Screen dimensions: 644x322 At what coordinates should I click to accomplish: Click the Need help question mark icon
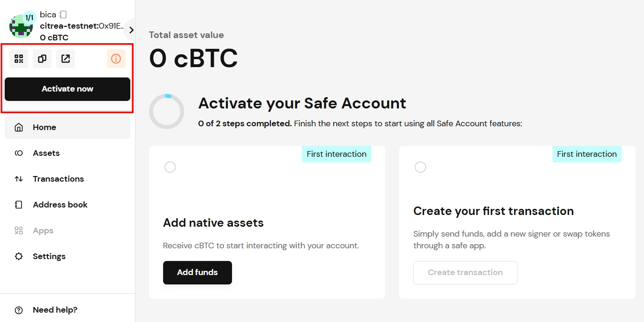pos(18,310)
